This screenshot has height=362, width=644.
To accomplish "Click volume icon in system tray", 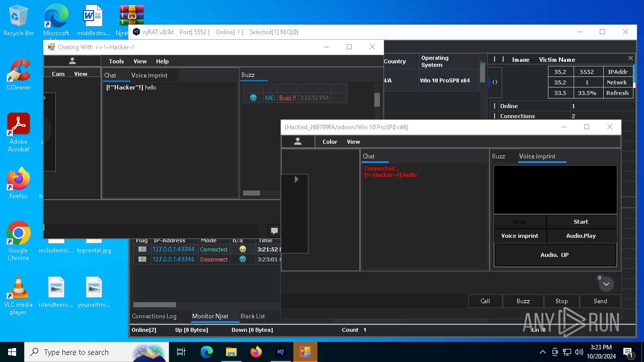I will click(x=579, y=352).
